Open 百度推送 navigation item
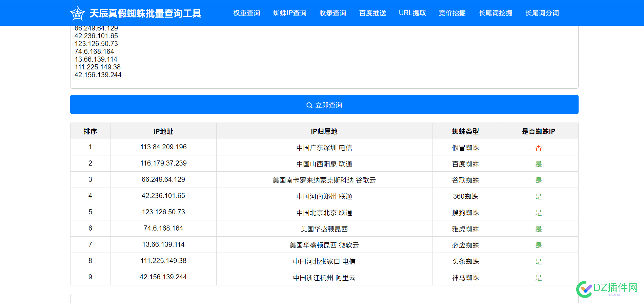 pos(373,13)
